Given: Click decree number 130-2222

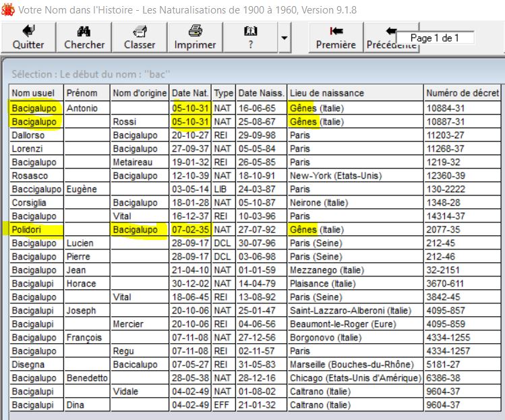Looking at the screenshot, I should pyautogui.click(x=463, y=189).
